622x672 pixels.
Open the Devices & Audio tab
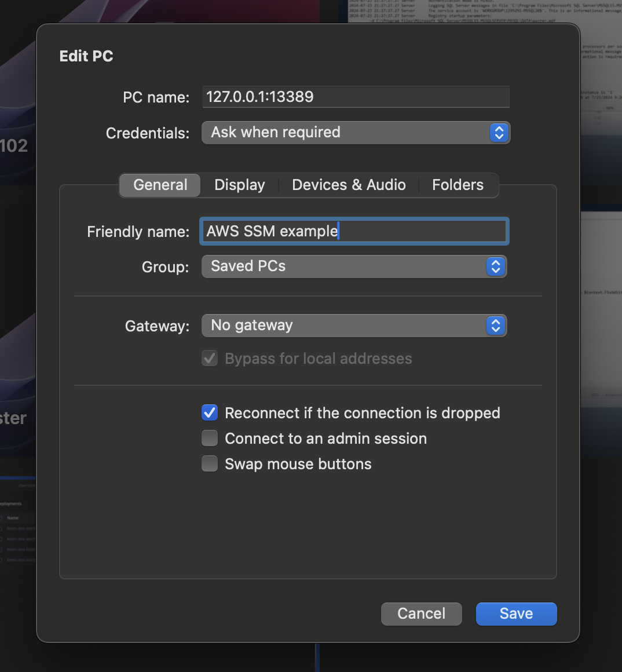[x=349, y=185]
